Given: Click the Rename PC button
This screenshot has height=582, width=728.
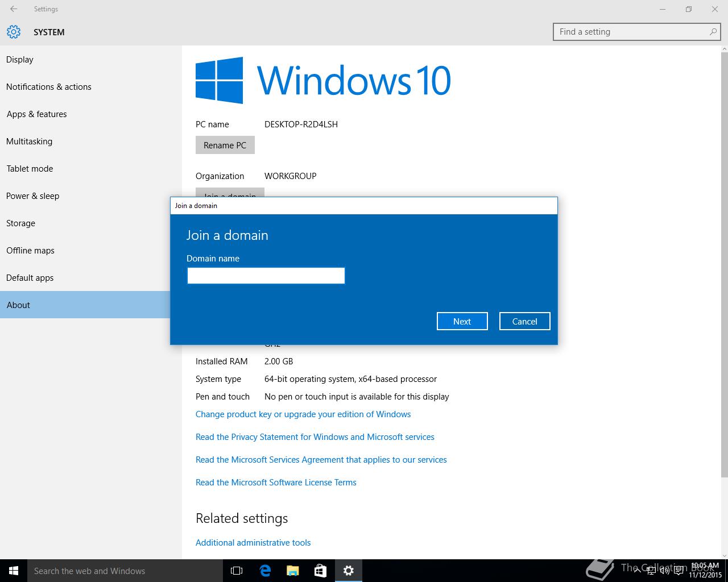Looking at the screenshot, I should coord(225,145).
